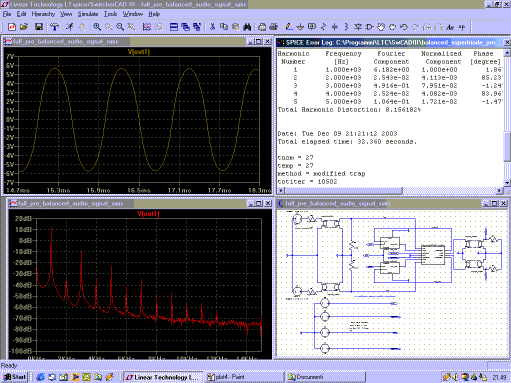
Task: Launch Internet Explorer from Quick Launch
Action: [x=41, y=377]
